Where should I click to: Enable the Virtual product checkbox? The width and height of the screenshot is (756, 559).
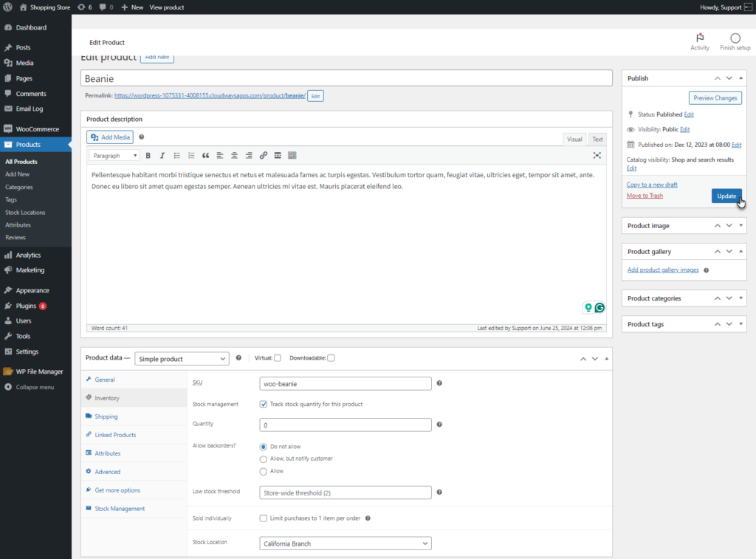tap(278, 358)
